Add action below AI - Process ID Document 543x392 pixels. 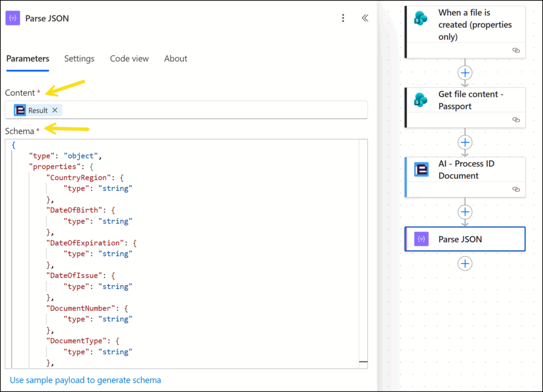(465, 212)
